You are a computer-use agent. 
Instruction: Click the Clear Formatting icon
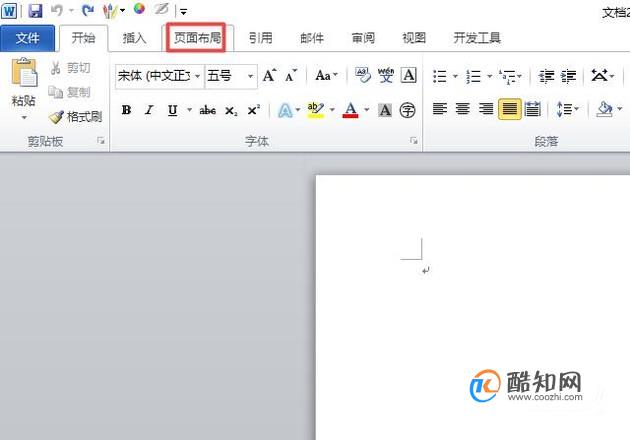click(363, 75)
